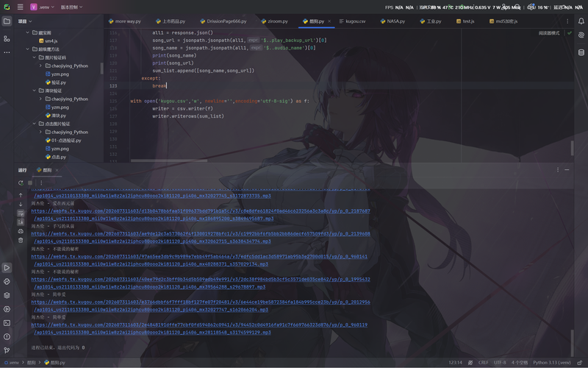Screen dimensions: 588x368
Task: Click the editor vertical scrollbar thumb
Action: coord(572,148)
